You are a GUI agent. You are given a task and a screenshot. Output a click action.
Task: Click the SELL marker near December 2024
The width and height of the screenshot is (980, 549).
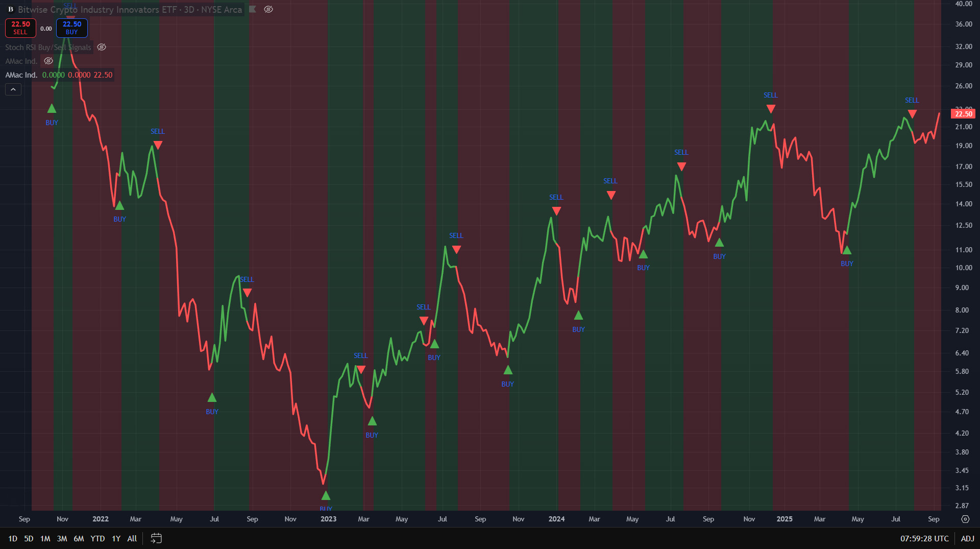[771, 108]
